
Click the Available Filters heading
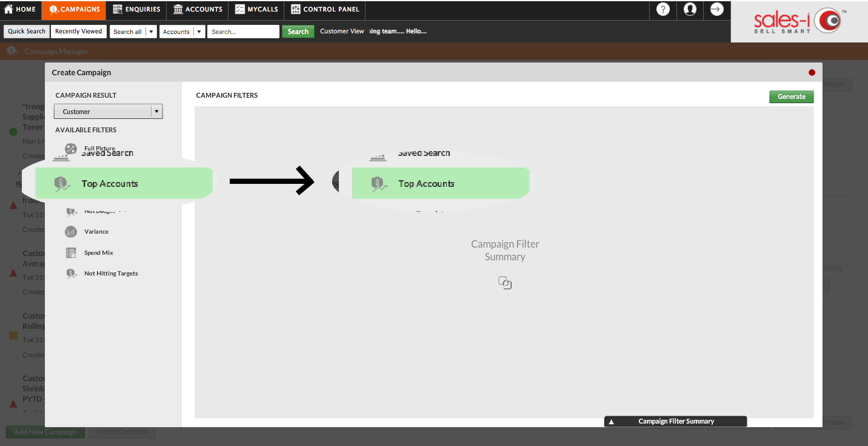[x=85, y=130]
